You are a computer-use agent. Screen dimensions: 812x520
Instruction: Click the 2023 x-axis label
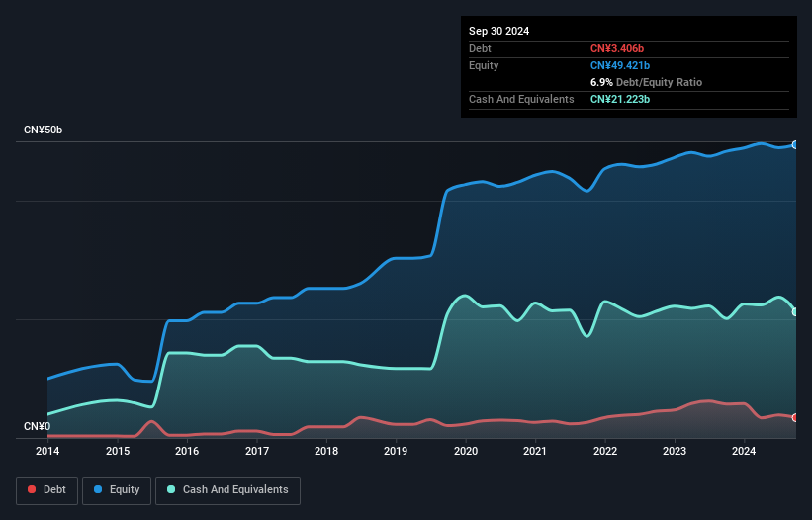675,451
